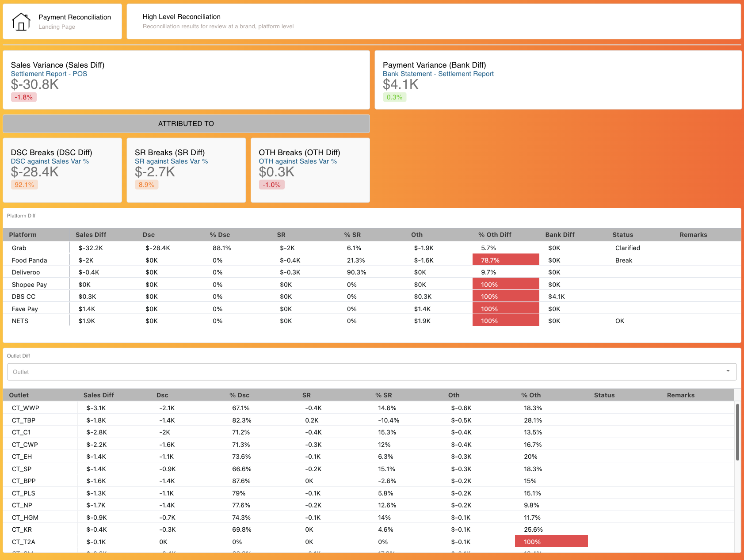The width and height of the screenshot is (744, 560).
Task: Select the CT_PLS outlet row
Action: click(369, 493)
